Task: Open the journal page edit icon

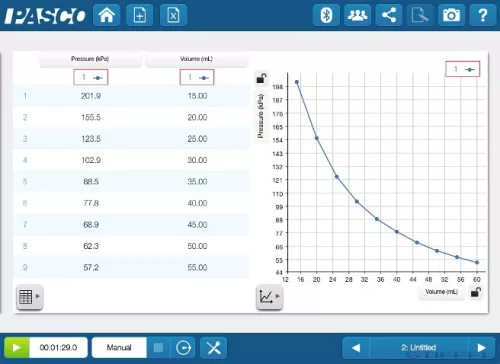Action: [x=420, y=15]
